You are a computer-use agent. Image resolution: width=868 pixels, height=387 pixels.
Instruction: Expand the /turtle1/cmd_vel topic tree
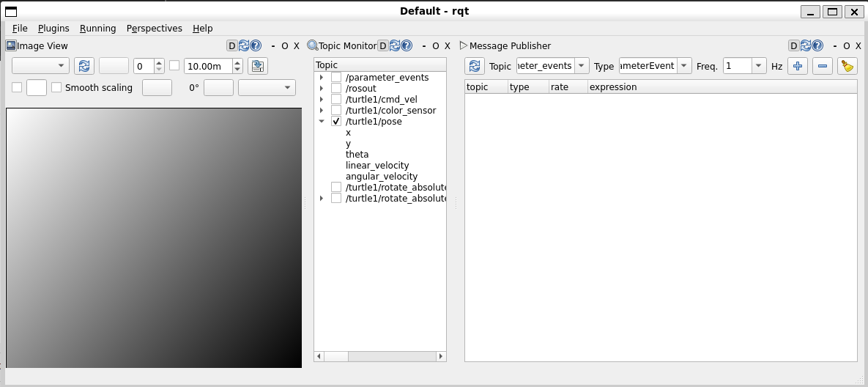[322, 99]
